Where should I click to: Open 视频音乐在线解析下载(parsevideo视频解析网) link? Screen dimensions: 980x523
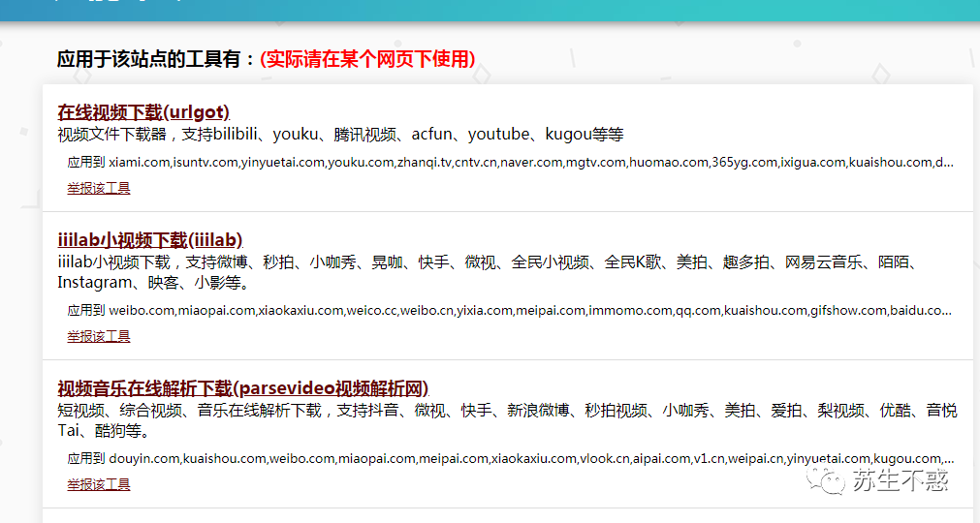[243, 388]
